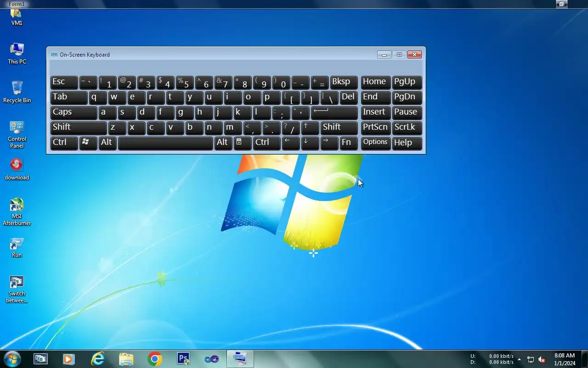Click the number 5 key
This screenshot has width=588, height=368.
185,82
